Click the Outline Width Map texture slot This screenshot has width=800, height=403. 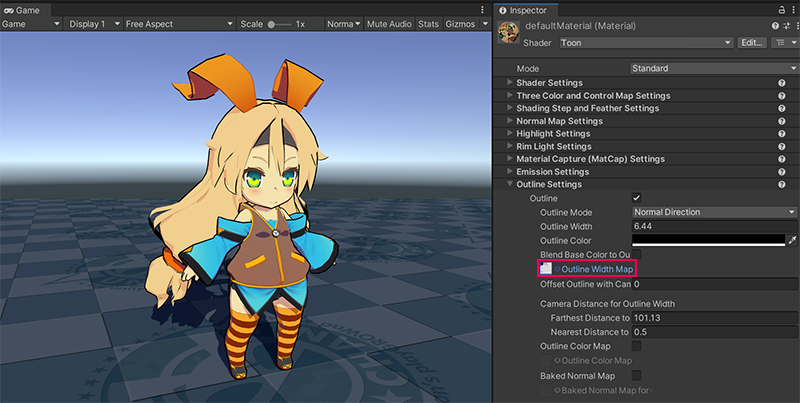coord(546,268)
